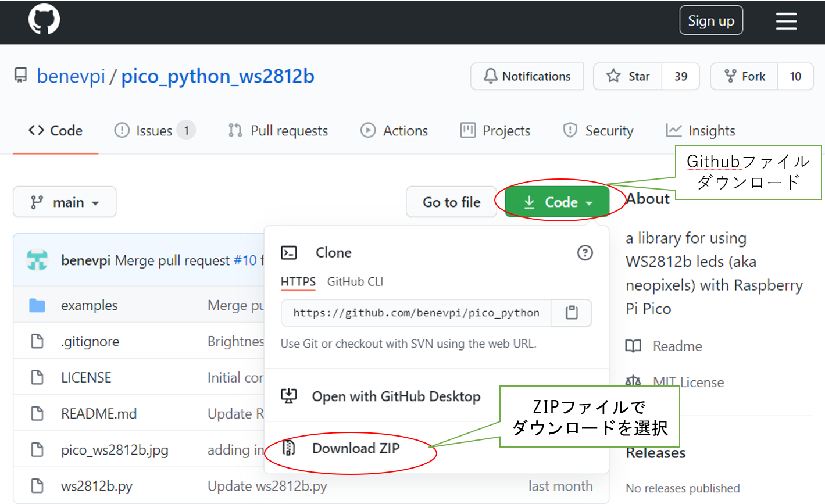Open the hamburger navigation menu
The width and height of the screenshot is (825, 504).
pos(786,22)
